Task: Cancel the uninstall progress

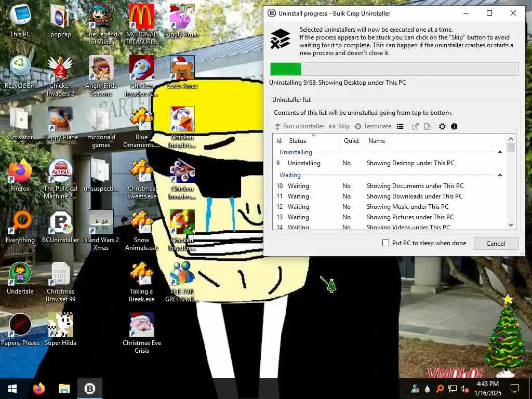Action: (x=496, y=243)
